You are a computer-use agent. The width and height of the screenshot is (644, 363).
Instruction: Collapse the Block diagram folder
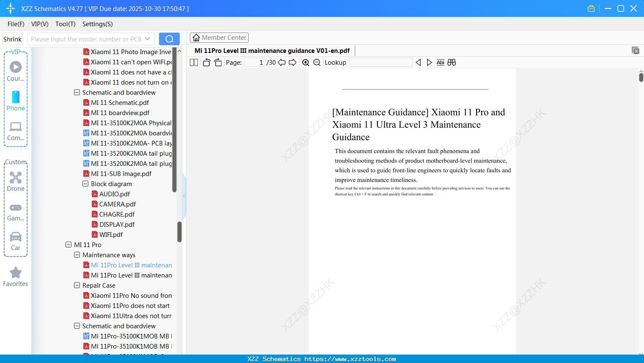(85, 184)
